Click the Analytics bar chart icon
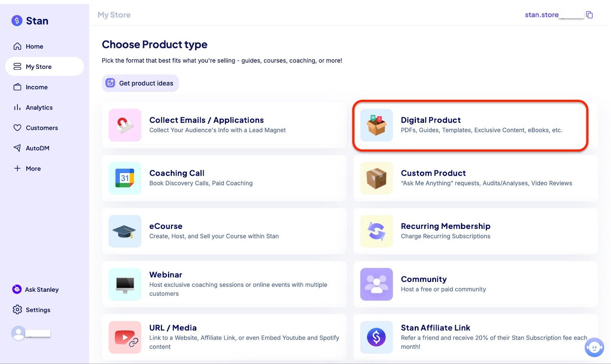This screenshot has width=611, height=364. click(17, 107)
